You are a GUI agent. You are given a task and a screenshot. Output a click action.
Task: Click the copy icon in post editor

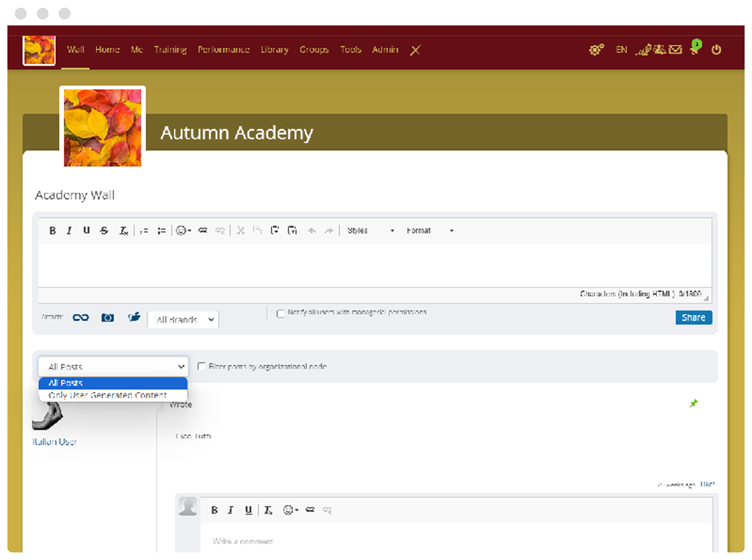point(257,231)
